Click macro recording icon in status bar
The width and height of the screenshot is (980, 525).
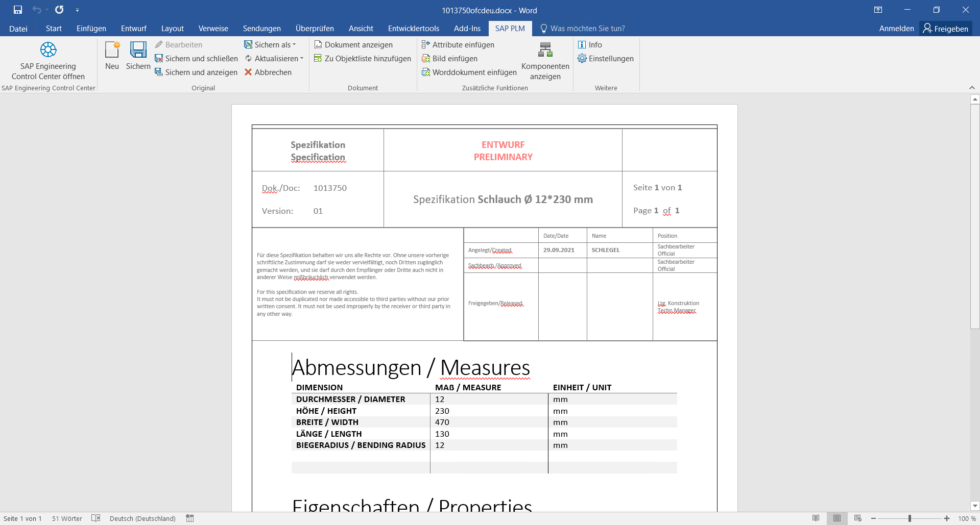pyautogui.click(x=190, y=518)
